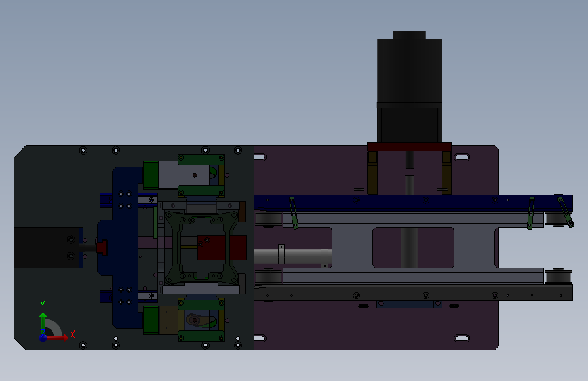The height and width of the screenshot is (381, 588).
Task: Select the dark red motor mounting plate
Action: 409,146
